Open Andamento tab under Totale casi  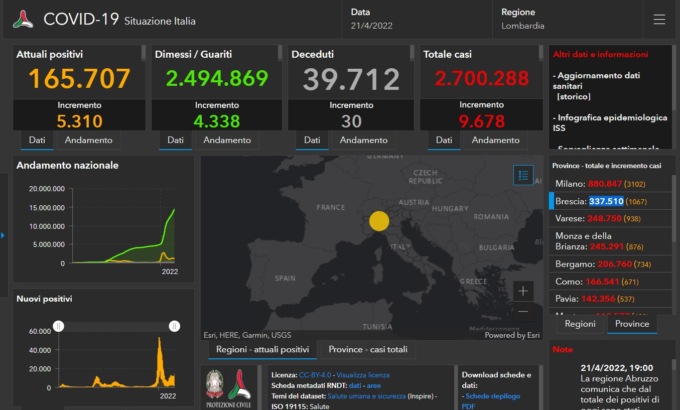(x=495, y=140)
